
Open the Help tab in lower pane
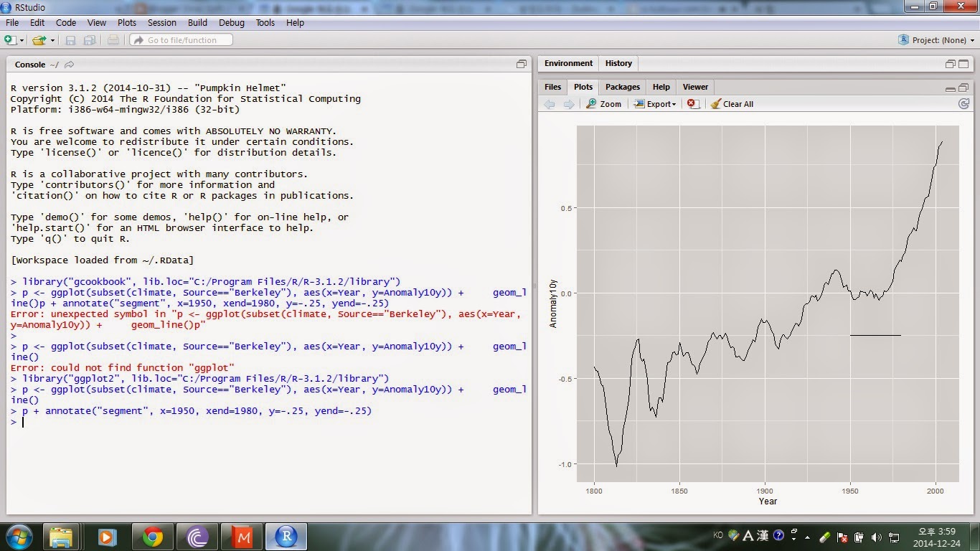tap(661, 87)
